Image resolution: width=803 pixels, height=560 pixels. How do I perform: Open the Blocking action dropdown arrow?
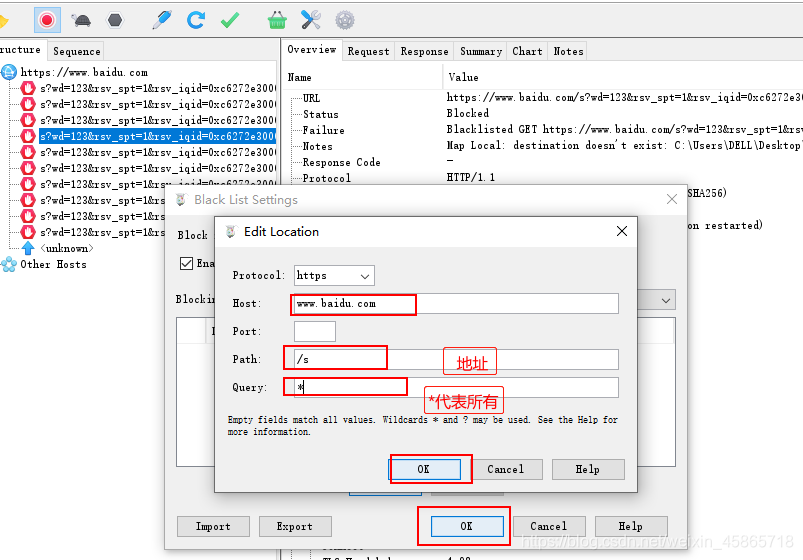[x=665, y=301]
